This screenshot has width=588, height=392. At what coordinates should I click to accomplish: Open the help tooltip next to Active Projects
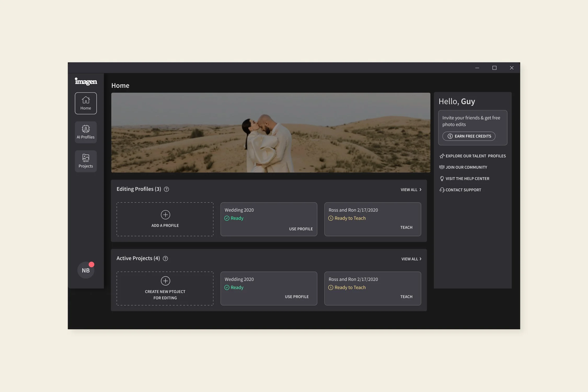click(165, 258)
